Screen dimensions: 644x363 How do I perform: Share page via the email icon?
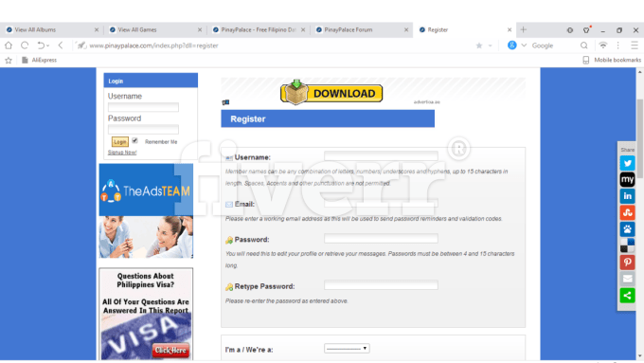(627, 279)
